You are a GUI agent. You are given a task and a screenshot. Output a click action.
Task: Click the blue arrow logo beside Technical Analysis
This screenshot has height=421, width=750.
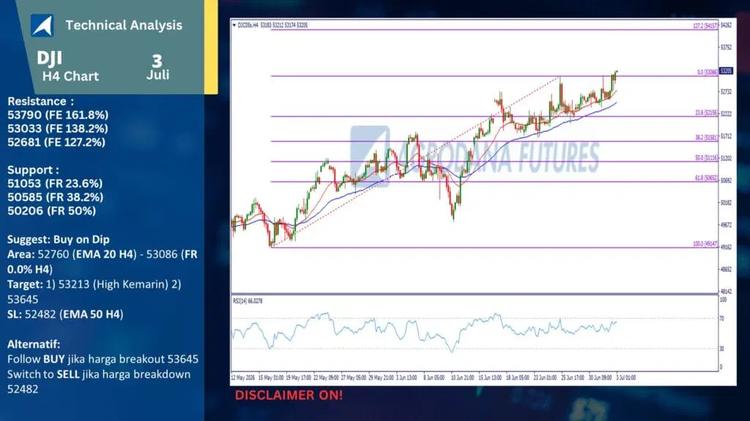click(x=42, y=25)
